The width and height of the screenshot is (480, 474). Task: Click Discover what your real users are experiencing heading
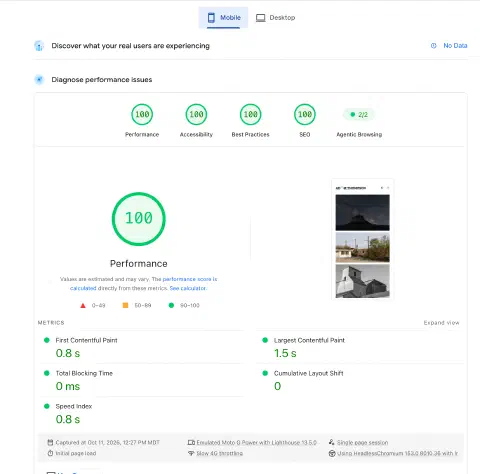(130, 46)
